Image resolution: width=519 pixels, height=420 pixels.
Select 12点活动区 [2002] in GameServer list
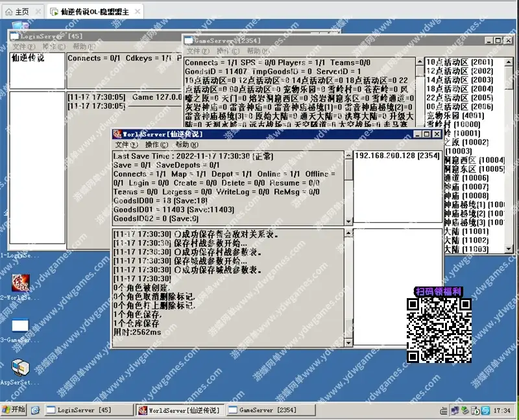460,71
